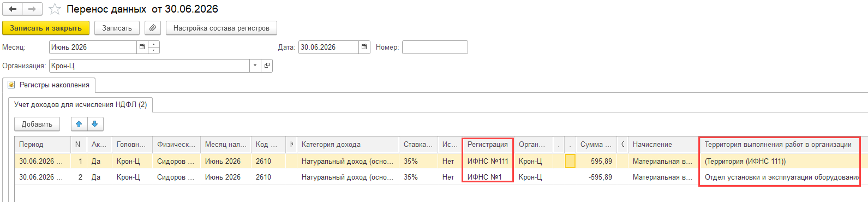Move selected row down with arrow
The image size is (868, 202).
[x=95, y=124]
